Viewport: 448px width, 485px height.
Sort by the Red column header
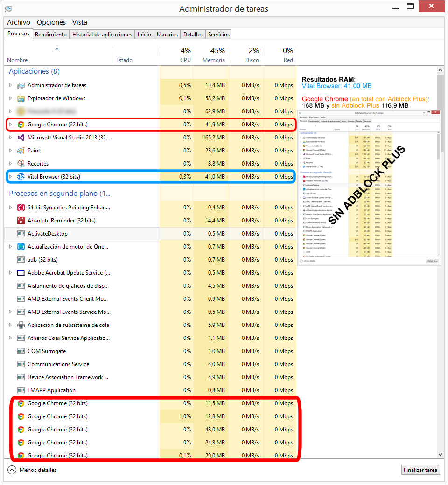[279, 55]
